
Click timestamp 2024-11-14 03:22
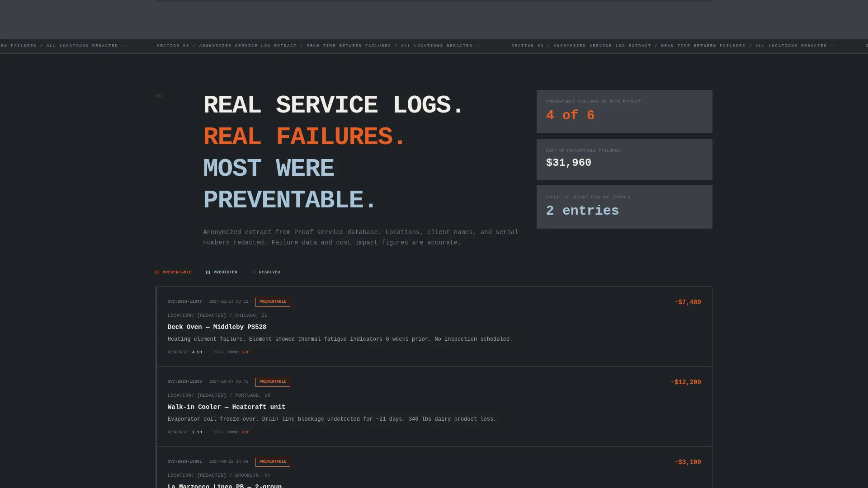point(229,302)
